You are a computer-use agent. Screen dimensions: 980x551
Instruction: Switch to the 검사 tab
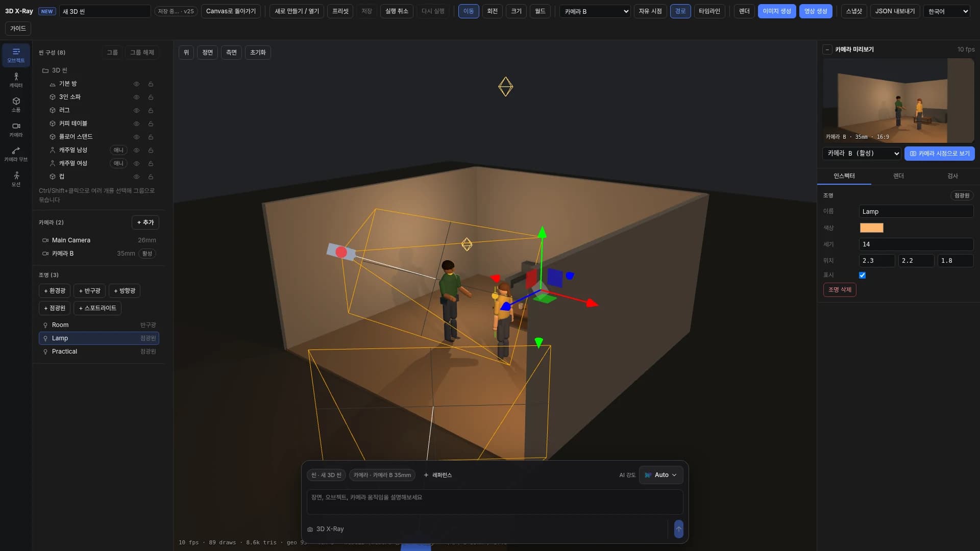coord(952,176)
